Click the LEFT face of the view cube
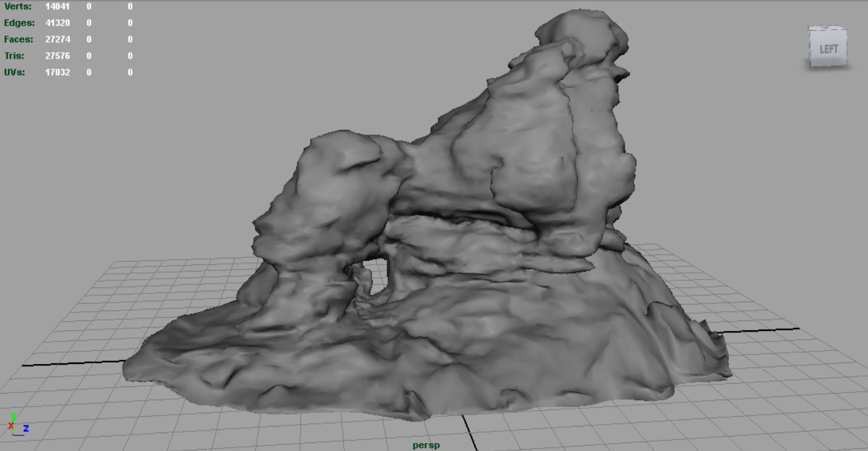The image size is (868, 451). pos(828,49)
